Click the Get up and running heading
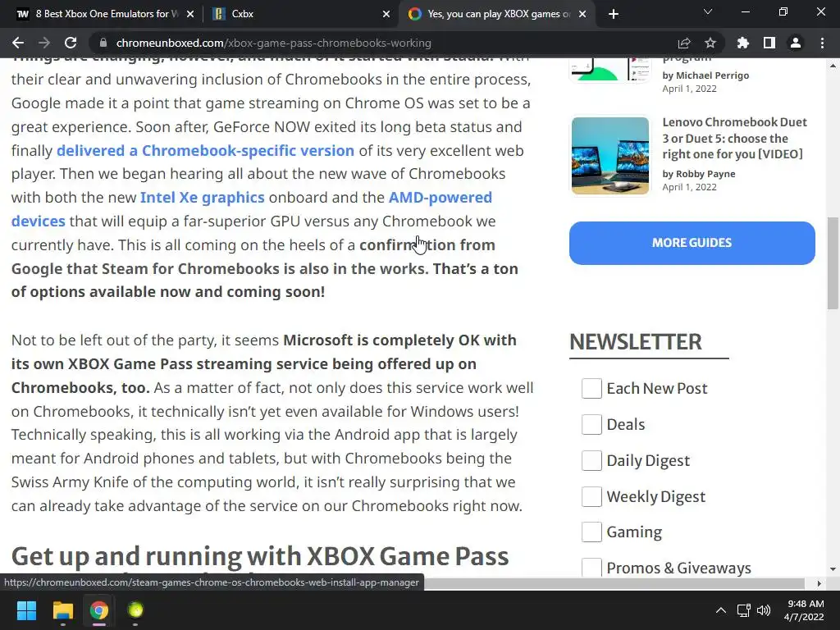Screen dimensions: 840x630 pyautogui.click(x=260, y=556)
